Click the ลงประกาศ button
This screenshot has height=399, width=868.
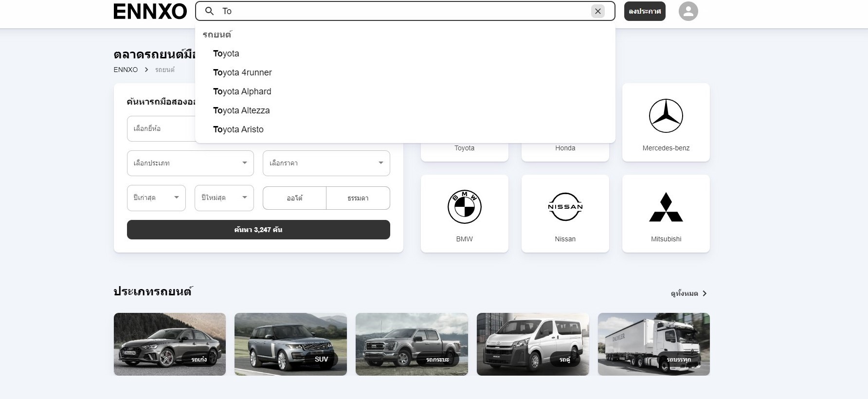645,11
